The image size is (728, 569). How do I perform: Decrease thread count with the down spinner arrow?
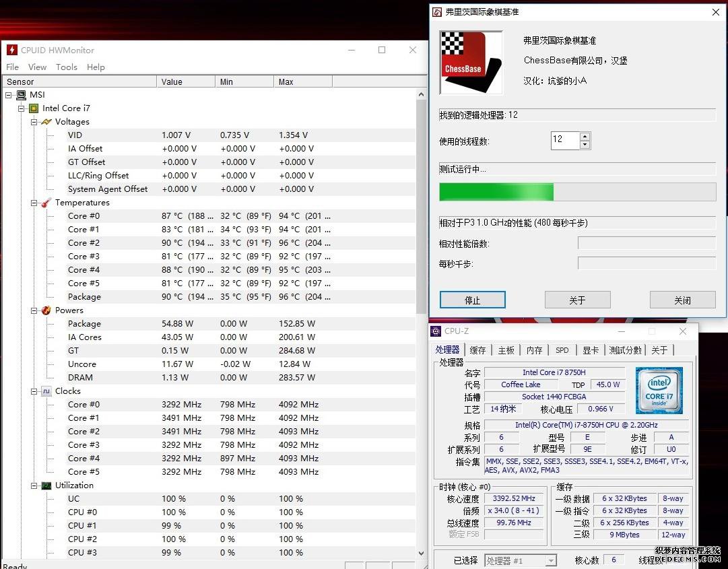coord(585,145)
